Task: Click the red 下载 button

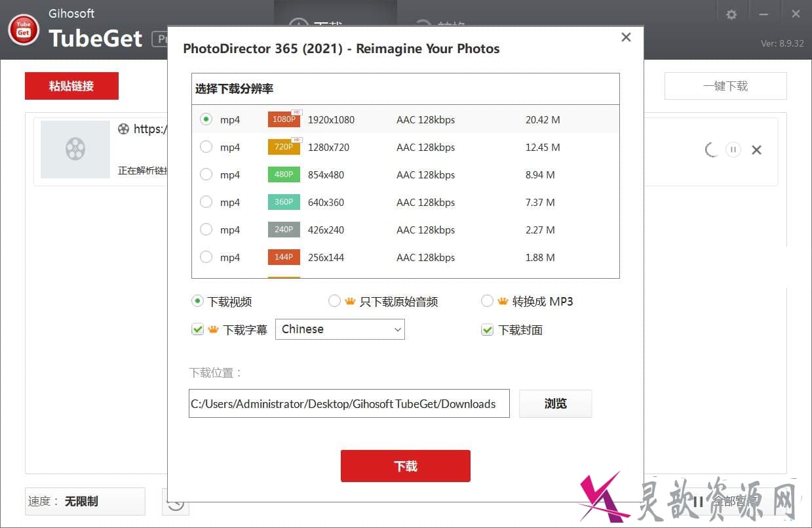Action: pyautogui.click(x=406, y=466)
